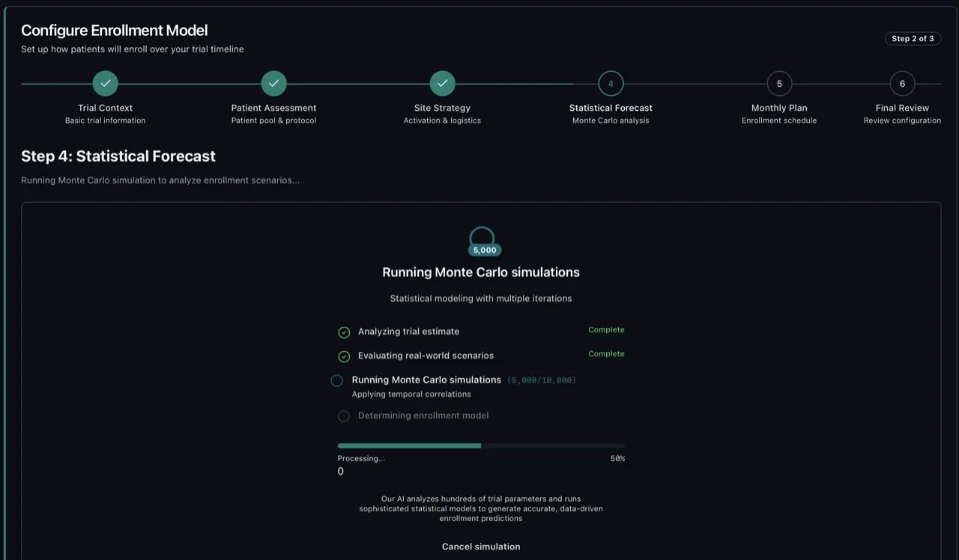Select step 5 Monthly Plan circle

(x=779, y=84)
